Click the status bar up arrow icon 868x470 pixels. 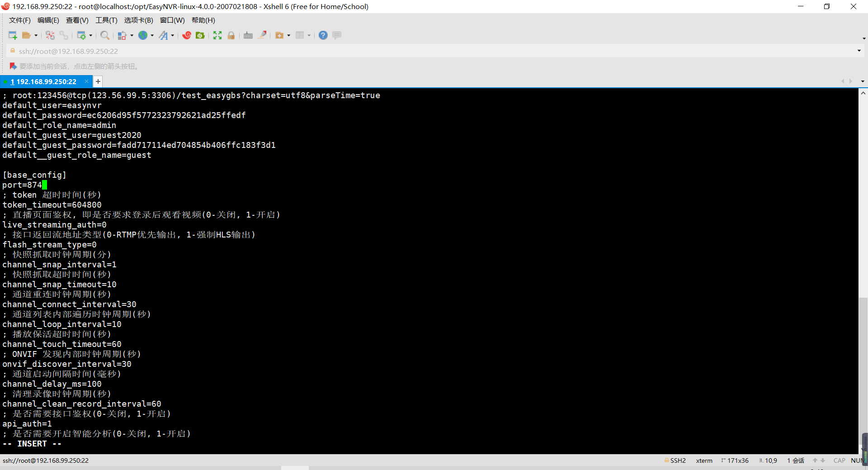coord(815,461)
